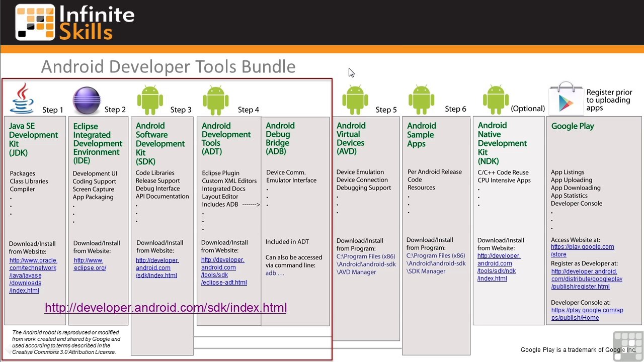Click the Google Play trademark notice
This screenshot has height=362, width=644.
tap(578, 350)
